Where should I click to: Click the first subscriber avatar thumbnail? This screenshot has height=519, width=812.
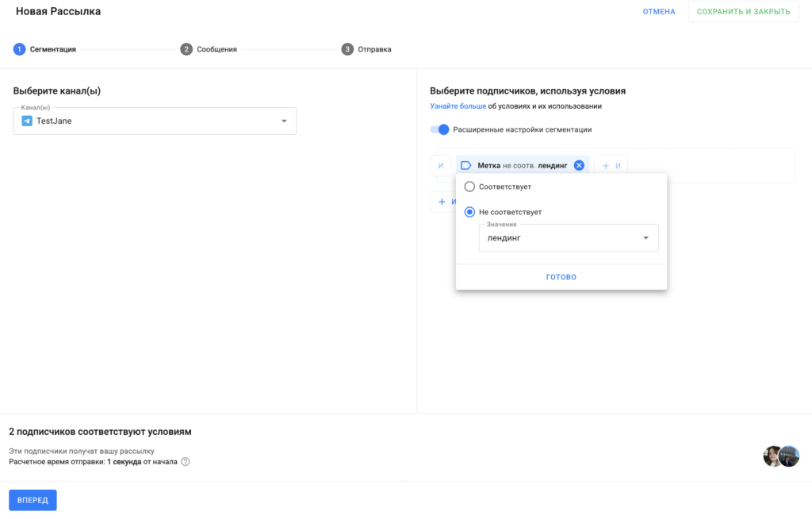pos(772,456)
